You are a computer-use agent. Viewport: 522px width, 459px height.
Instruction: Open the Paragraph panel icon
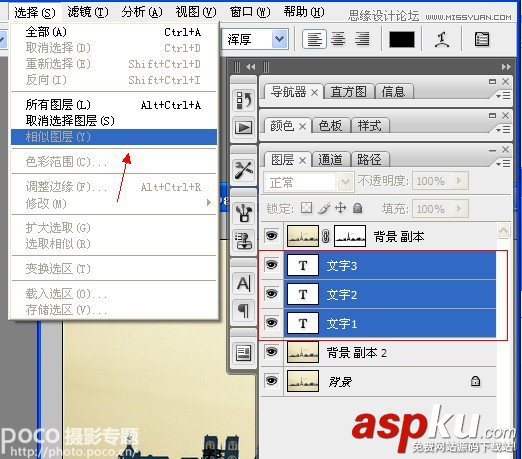click(x=244, y=311)
